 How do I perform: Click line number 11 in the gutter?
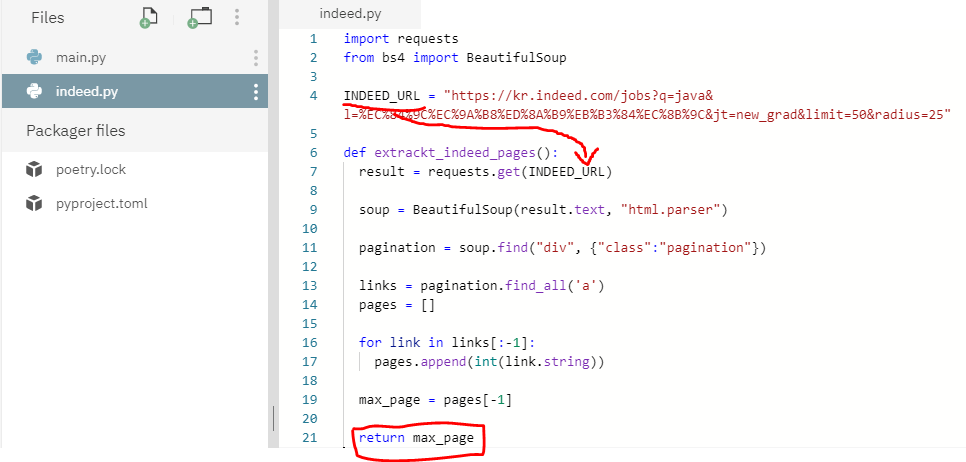tap(310, 248)
